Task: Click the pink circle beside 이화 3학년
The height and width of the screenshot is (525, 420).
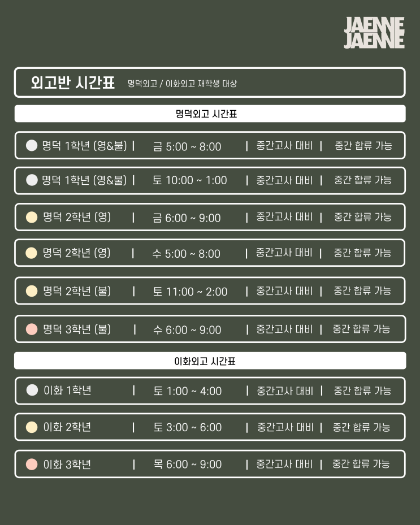Action: [x=32, y=465]
